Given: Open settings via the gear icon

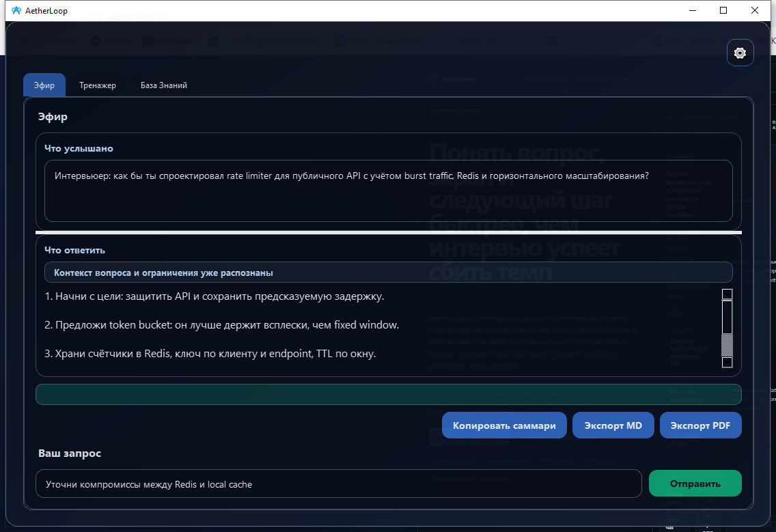Looking at the screenshot, I should point(740,53).
